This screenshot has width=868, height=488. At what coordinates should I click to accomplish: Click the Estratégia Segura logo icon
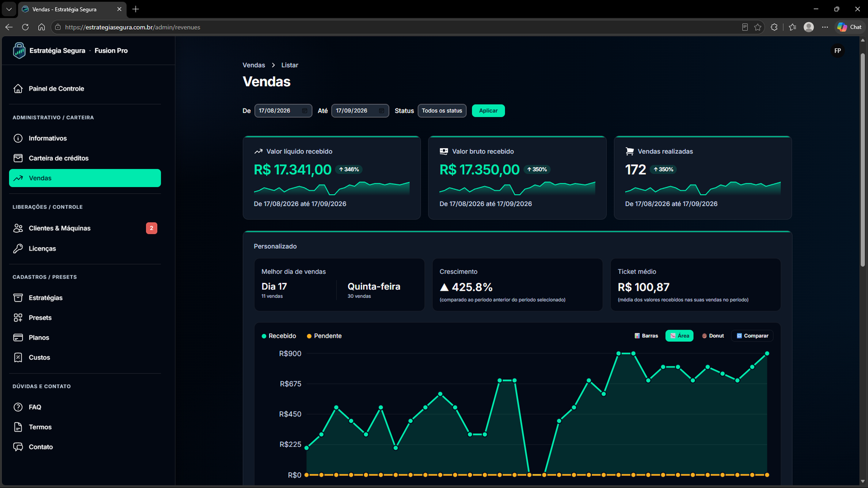[19, 50]
